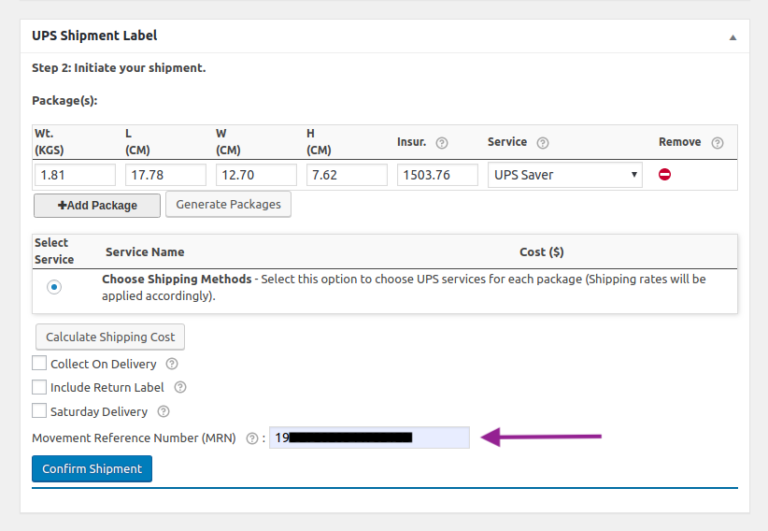Confirm the shipment with blue button
This screenshot has width=768, height=531.
92,469
